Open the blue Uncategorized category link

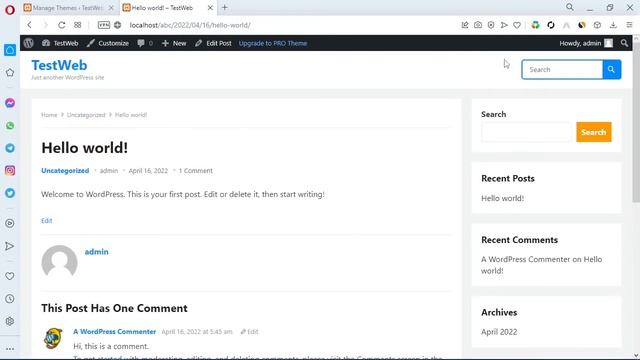coord(65,171)
